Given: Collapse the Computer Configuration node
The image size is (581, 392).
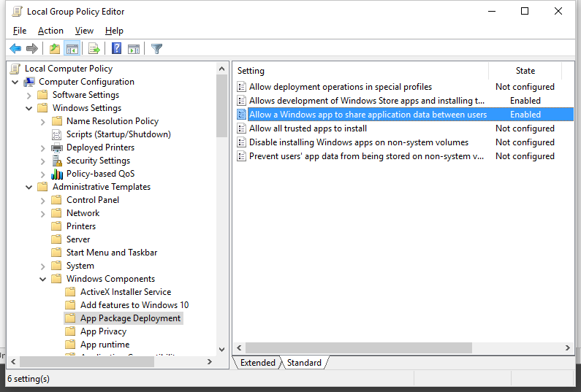Looking at the screenshot, I should (x=15, y=82).
